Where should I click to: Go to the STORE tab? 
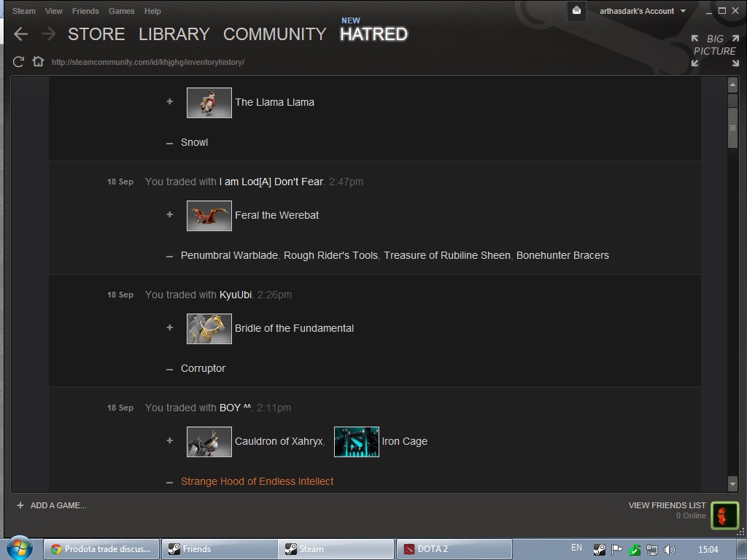coord(96,34)
